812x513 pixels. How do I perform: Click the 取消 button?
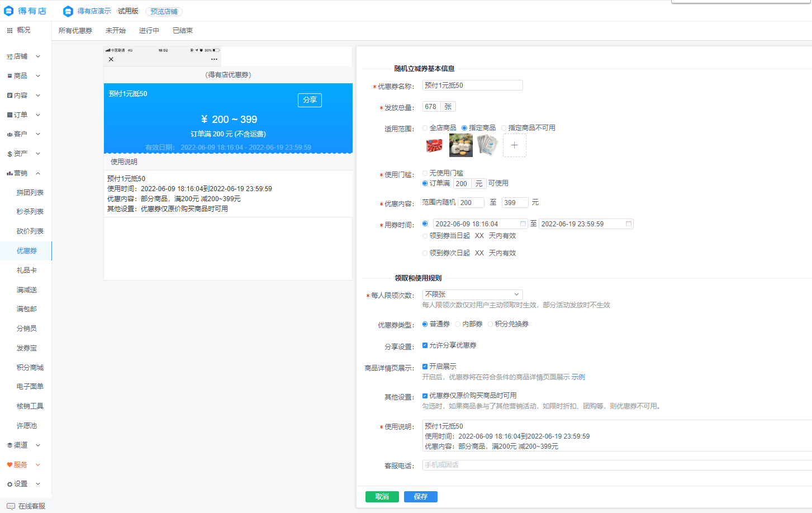[x=382, y=497]
